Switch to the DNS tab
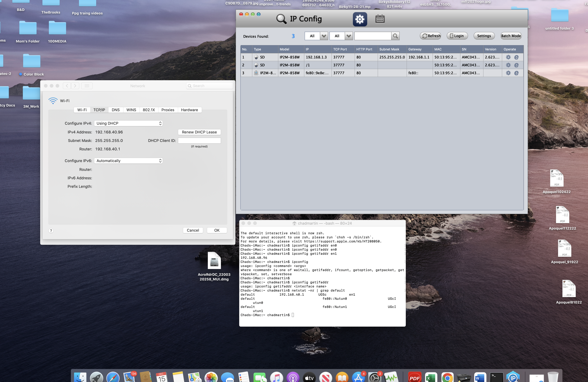This screenshot has height=382, width=588. (x=116, y=110)
